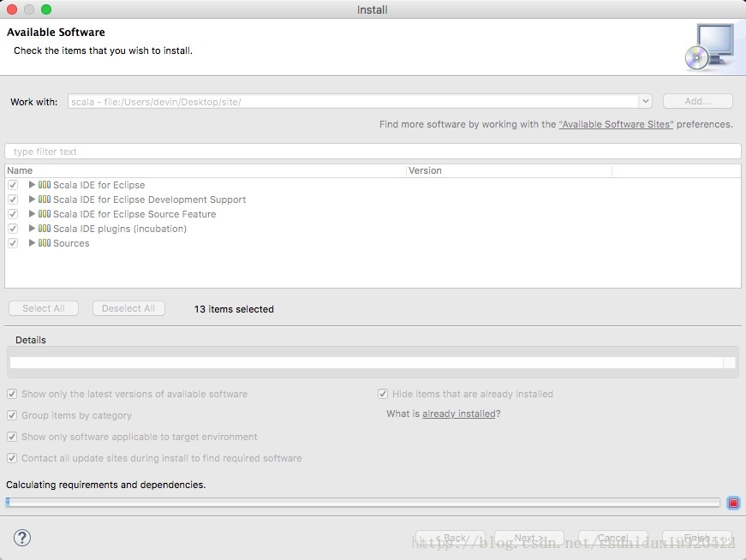Image resolution: width=746 pixels, height=560 pixels.
Task: Toggle Hide items that are already installed
Action: coord(383,394)
